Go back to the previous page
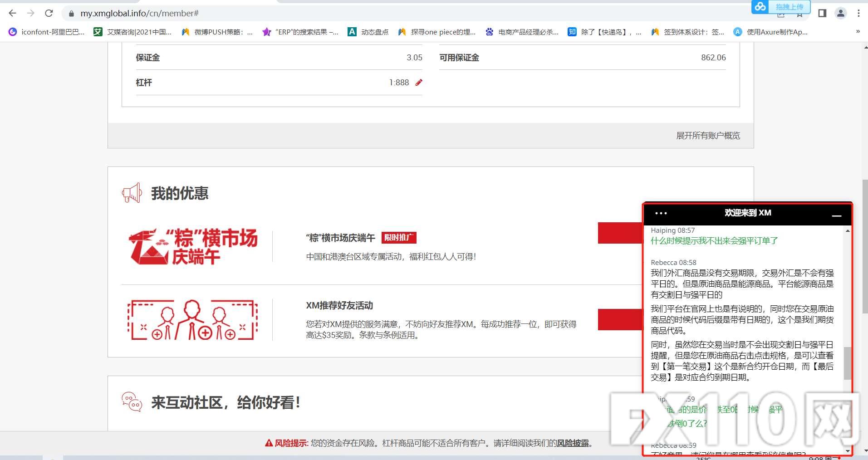Image resolution: width=868 pixels, height=460 pixels. pyautogui.click(x=13, y=13)
